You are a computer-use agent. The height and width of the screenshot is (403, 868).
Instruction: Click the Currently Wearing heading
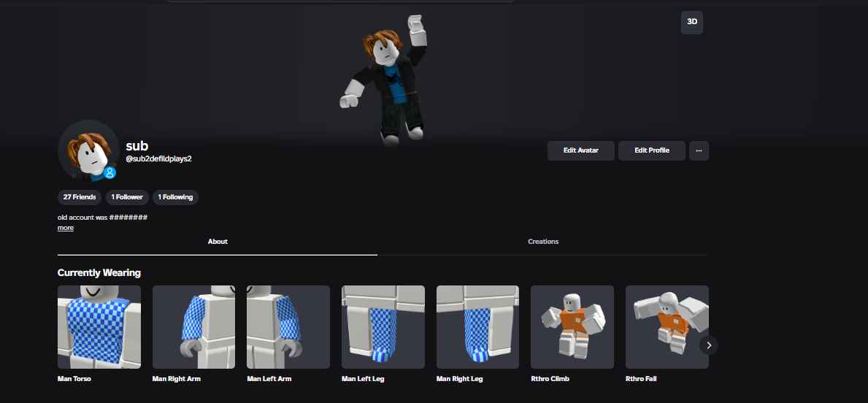click(99, 273)
